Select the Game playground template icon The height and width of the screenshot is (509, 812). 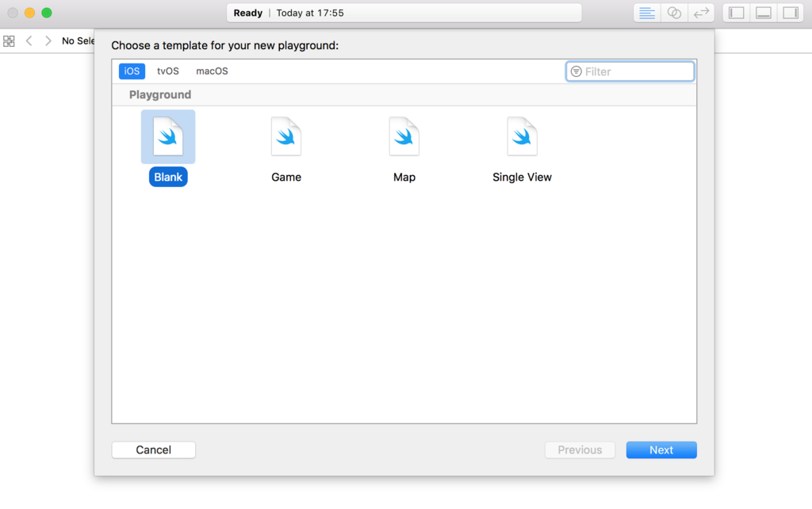pyautogui.click(x=285, y=136)
